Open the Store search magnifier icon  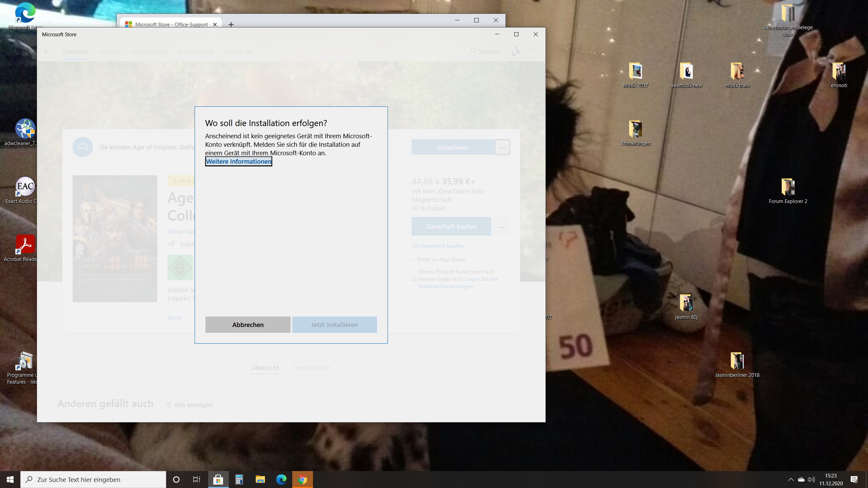pyautogui.click(x=472, y=52)
